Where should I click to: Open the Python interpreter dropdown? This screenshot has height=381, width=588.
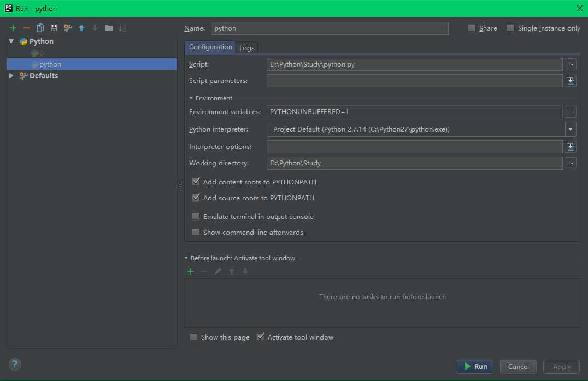571,129
